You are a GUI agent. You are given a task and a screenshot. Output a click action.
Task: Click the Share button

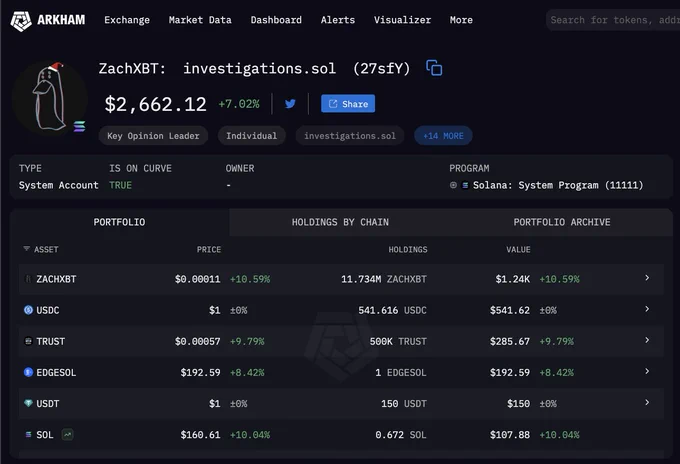(x=348, y=104)
